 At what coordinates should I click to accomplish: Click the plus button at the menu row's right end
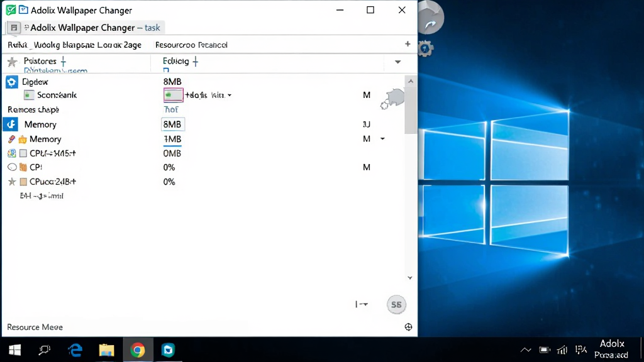point(408,44)
